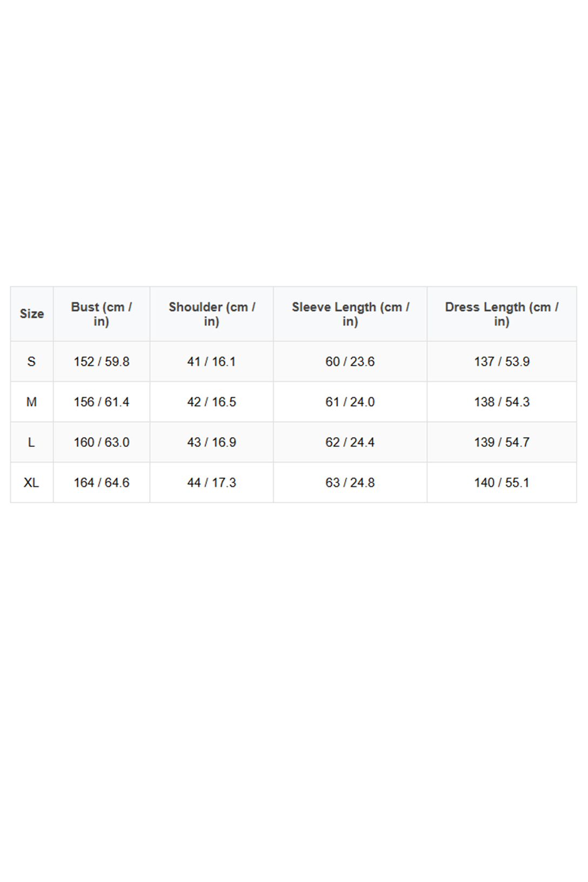
Task: Click the L size row label
Action: click(x=32, y=442)
